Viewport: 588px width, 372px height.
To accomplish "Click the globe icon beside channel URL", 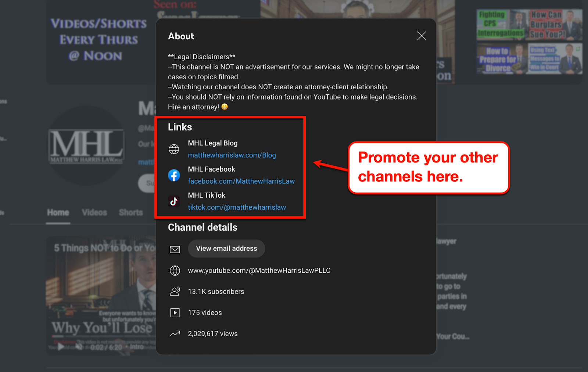I will (175, 271).
